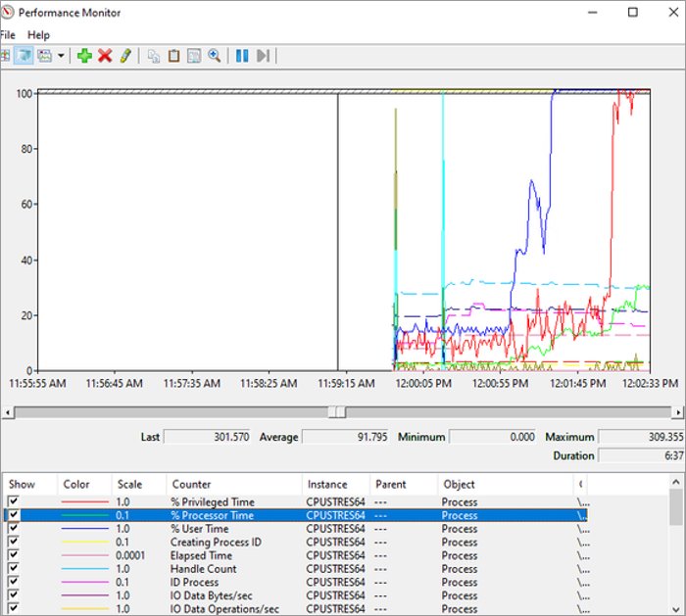Click the Last value field 301.570
Viewport: 686px width, 616px height.
[208, 437]
